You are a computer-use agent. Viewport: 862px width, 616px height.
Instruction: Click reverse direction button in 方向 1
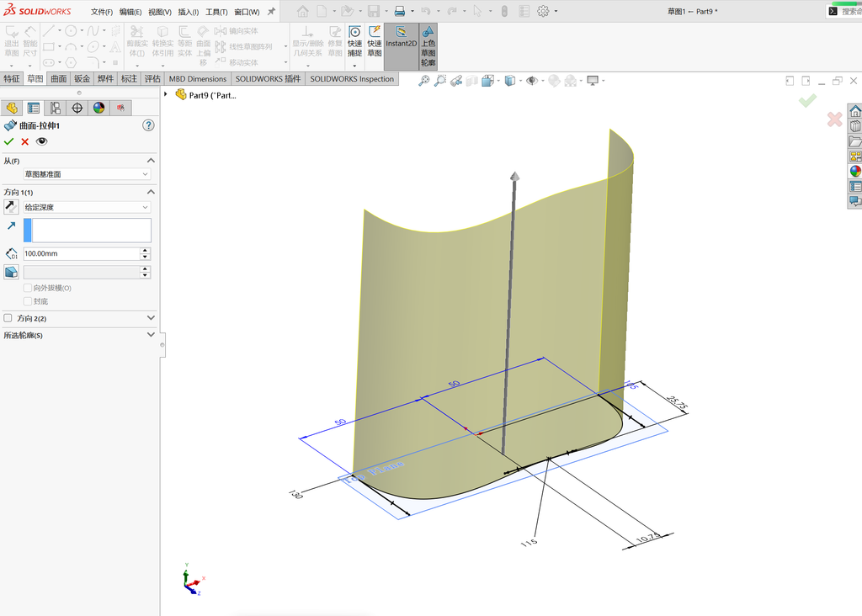(11, 207)
